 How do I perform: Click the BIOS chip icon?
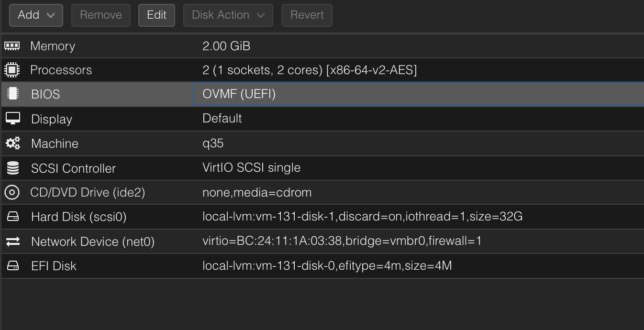13,94
